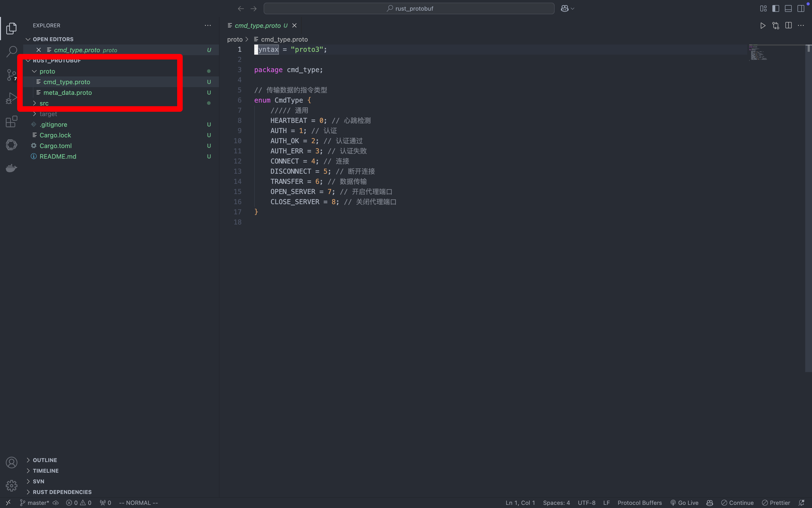
Task: Open the Explorer view in activity bar
Action: pyautogui.click(x=11, y=29)
